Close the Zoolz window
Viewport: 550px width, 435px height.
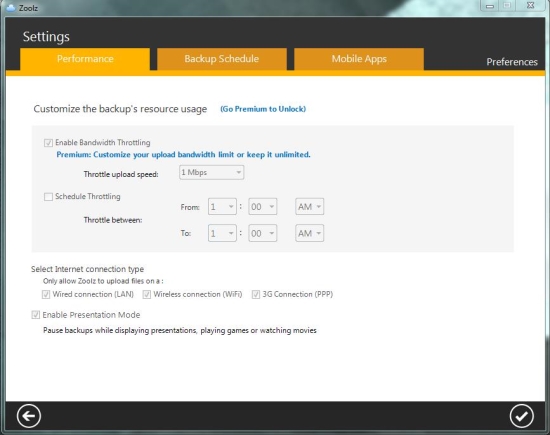click(531, 6)
